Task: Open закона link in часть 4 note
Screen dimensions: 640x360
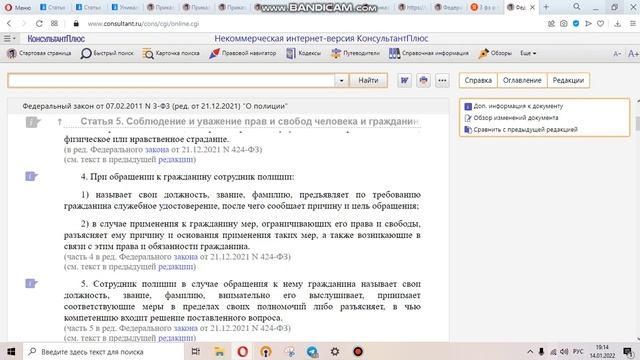Action: (186, 257)
